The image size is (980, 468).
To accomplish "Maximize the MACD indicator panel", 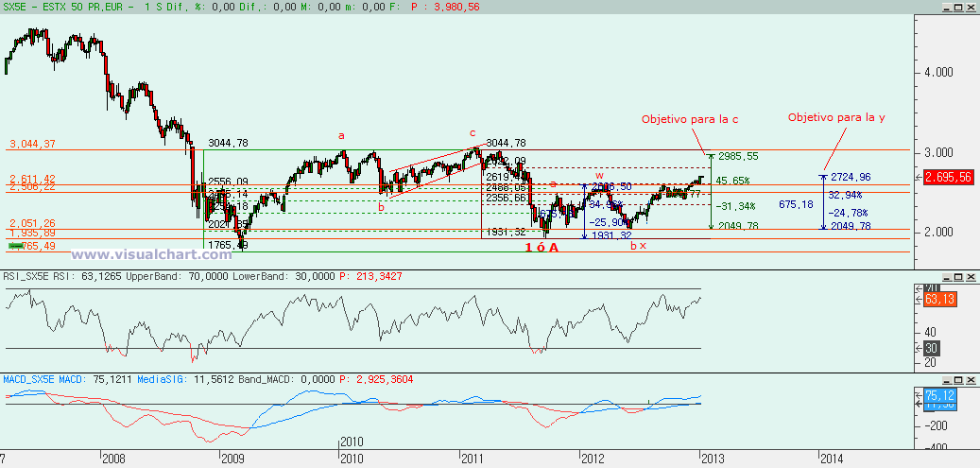I will 958,380.
